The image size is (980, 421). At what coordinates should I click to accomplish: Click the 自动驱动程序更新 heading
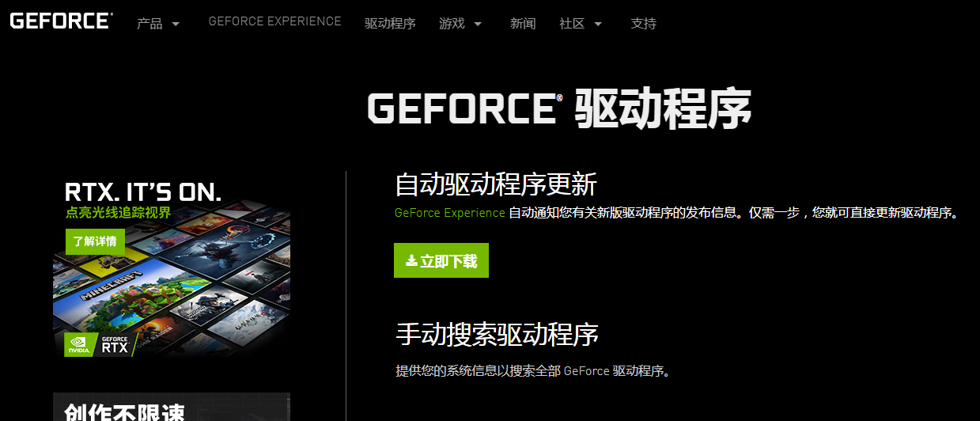point(496,184)
